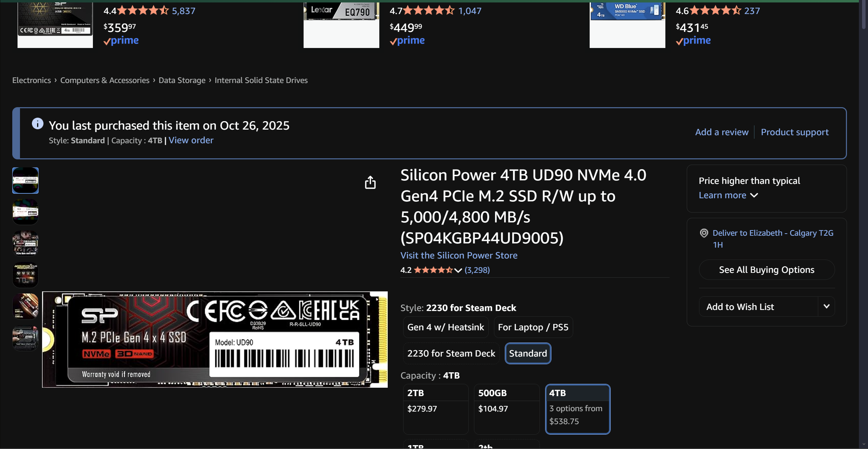Choose the 2TB capacity option

pos(435,408)
